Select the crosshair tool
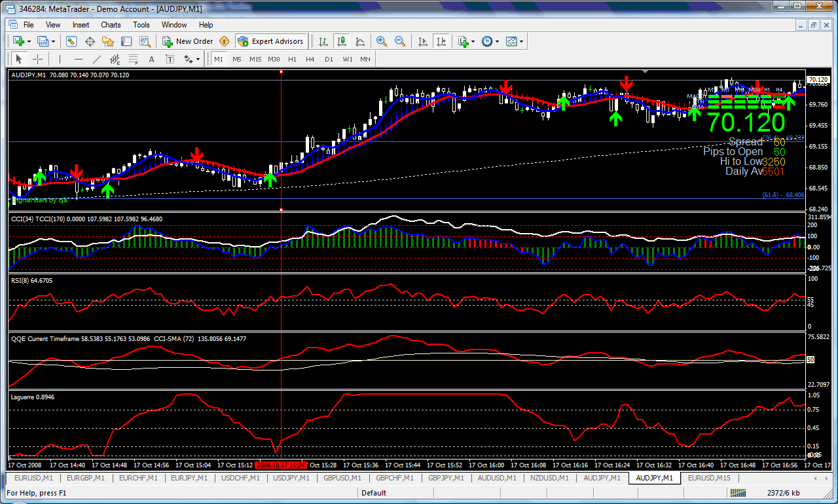 pos(37,59)
